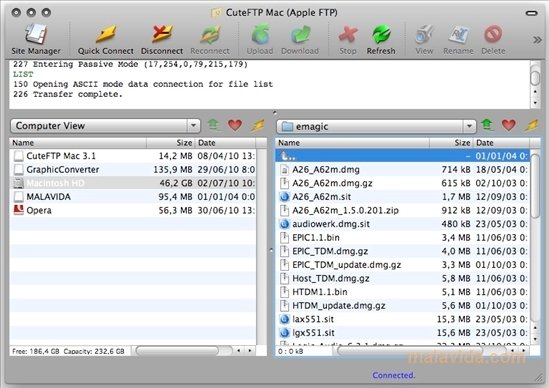Click the Reconnect toolbar icon
The height and width of the screenshot is (388, 549).
point(210,34)
